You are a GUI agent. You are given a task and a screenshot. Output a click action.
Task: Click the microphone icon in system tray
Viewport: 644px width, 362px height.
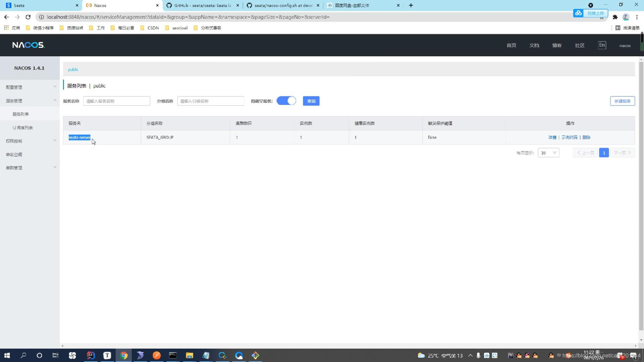point(478,355)
